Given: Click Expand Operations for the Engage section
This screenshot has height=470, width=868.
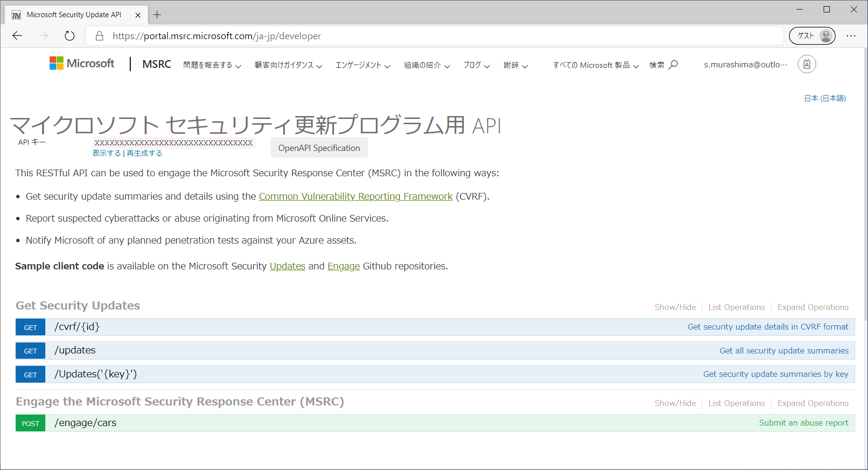Looking at the screenshot, I should point(813,403).
